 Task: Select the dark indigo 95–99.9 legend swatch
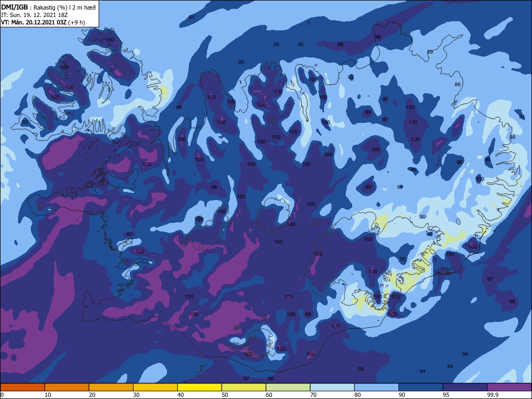point(465,387)
